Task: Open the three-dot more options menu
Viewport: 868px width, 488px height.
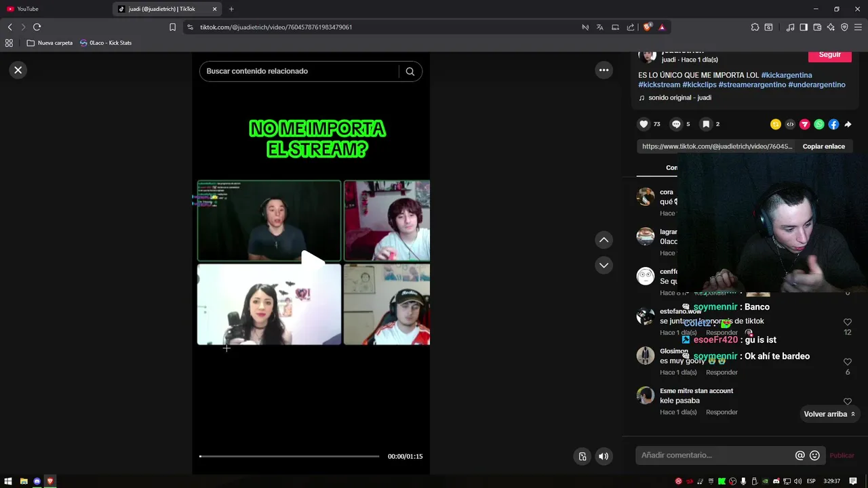Action: pos(604,70)
